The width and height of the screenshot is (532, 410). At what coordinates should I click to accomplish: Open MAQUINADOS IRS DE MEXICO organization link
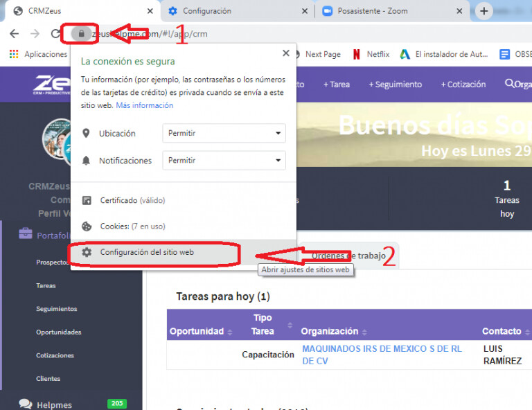(382, 355)
